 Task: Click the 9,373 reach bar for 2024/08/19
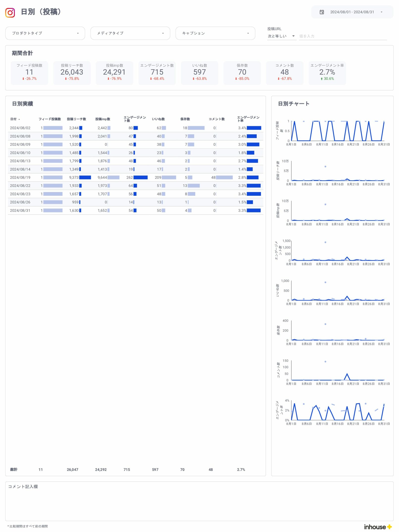(x=85, y=177)
